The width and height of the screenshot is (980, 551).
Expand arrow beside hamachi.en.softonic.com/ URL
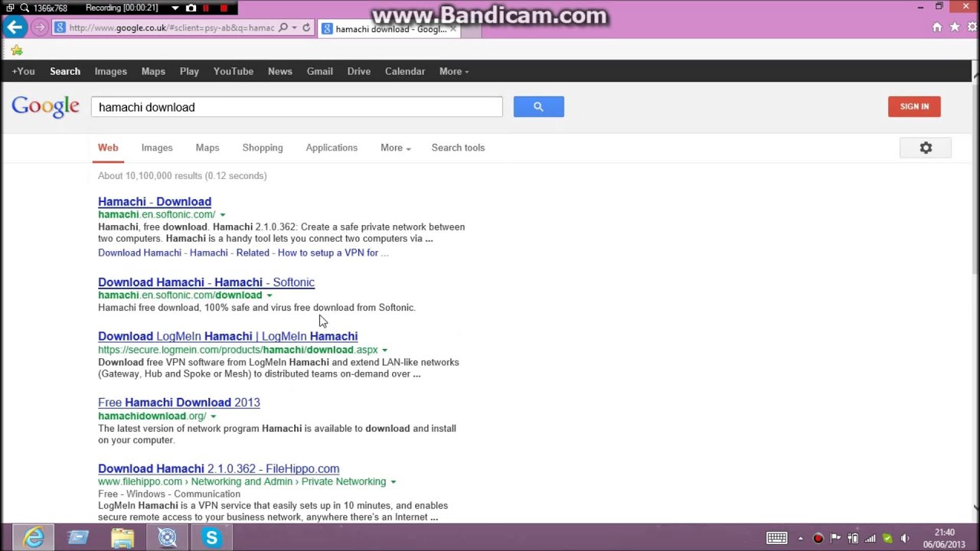[223, 215]
